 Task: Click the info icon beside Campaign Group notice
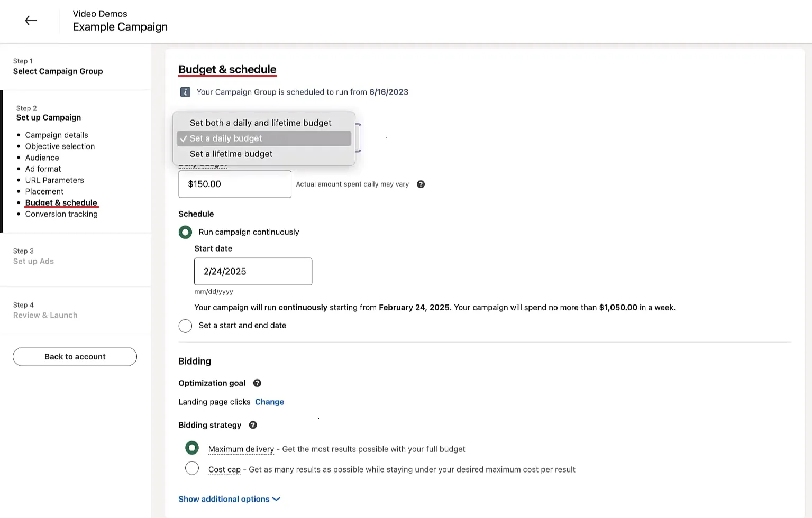click(185, 92)
